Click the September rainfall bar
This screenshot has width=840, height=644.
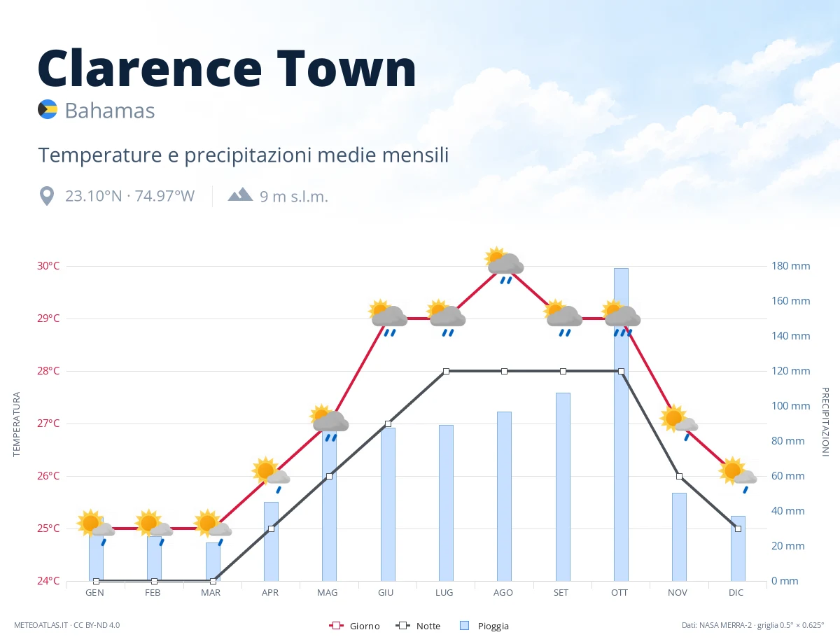tap(563, 486)
